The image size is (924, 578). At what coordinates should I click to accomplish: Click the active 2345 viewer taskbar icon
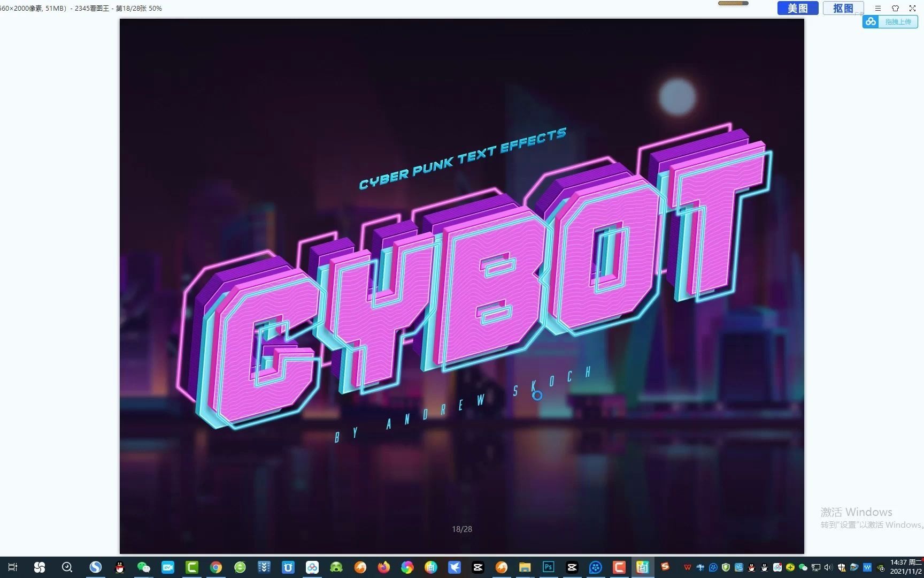pos(643,567)
